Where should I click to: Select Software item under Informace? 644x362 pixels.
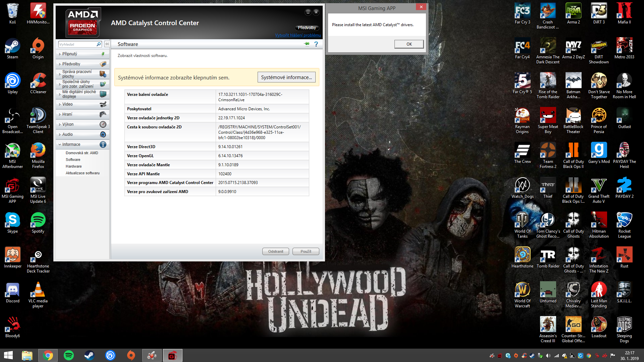coord(73,160)
